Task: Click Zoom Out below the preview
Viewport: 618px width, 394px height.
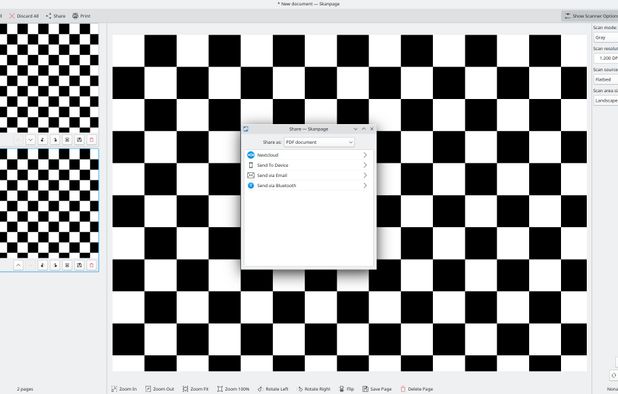Action: tap(160, 389)
